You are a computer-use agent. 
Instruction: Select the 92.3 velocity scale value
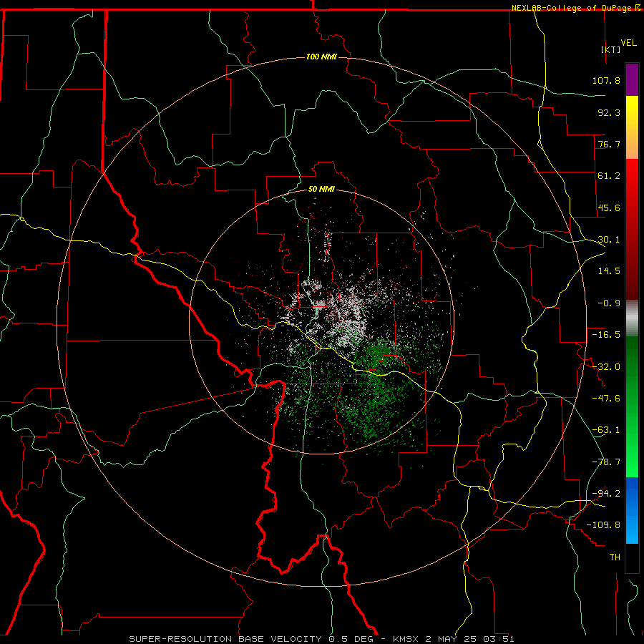(609, 112)
